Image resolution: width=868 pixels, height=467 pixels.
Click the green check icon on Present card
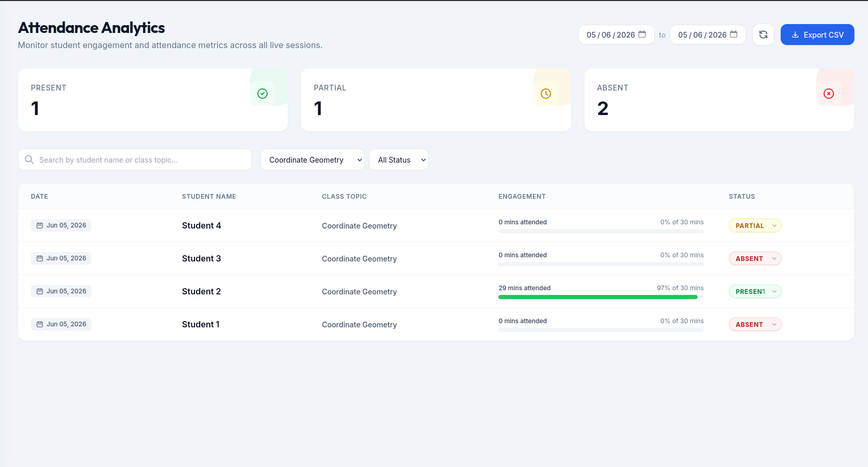(262, 94)
